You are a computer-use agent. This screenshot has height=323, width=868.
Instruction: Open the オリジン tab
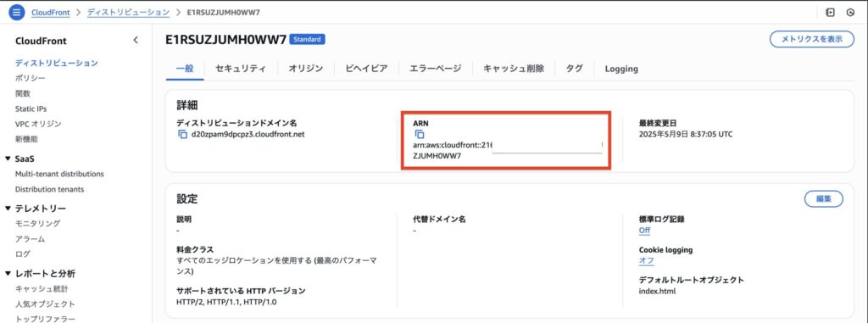coord(305,69)
